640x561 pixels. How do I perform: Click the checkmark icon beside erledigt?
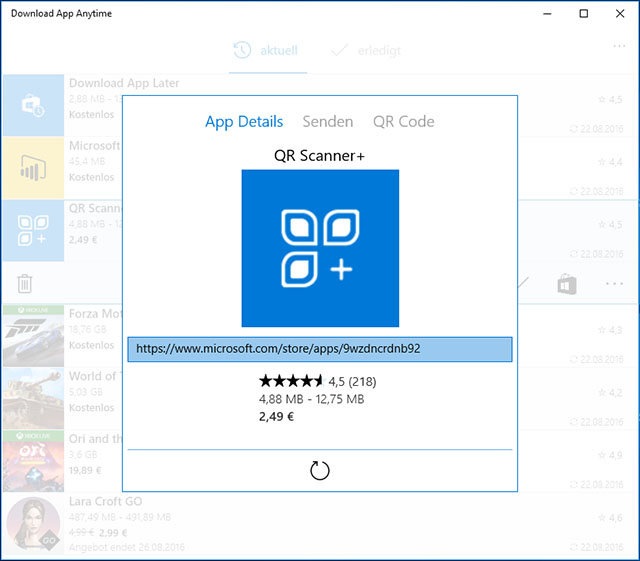point(339,50)
